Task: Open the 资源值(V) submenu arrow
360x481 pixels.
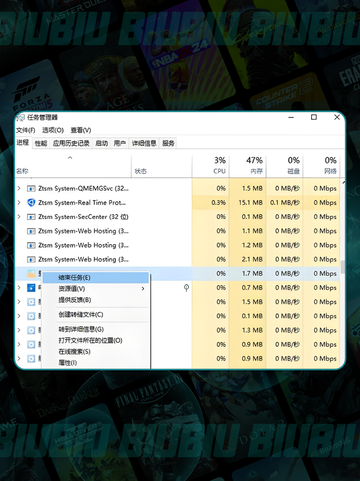Action: point(143,289)
